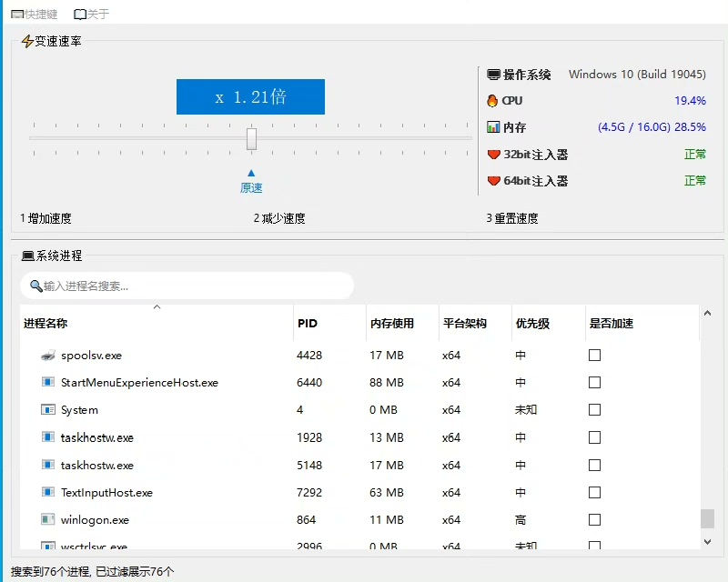Viewport: 728px width, 582px height.
Task: Select the System process name
Action: [x=79, y=410]
